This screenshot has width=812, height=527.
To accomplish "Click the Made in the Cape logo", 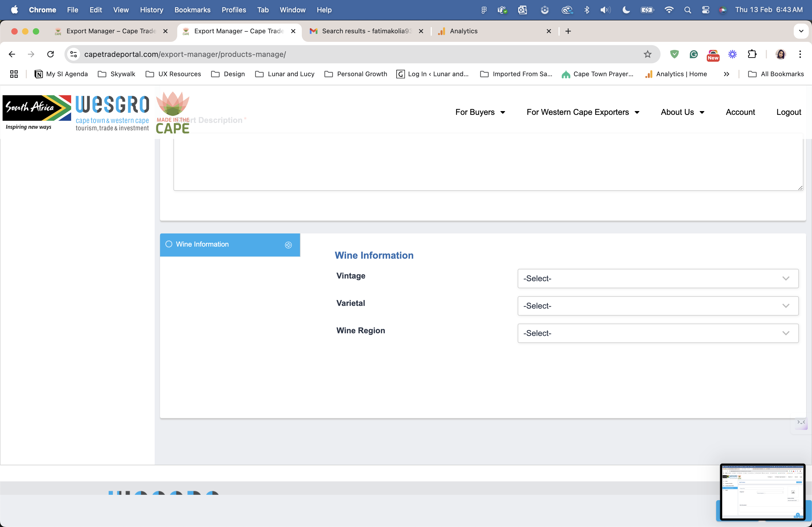I will tap(173, 112).
